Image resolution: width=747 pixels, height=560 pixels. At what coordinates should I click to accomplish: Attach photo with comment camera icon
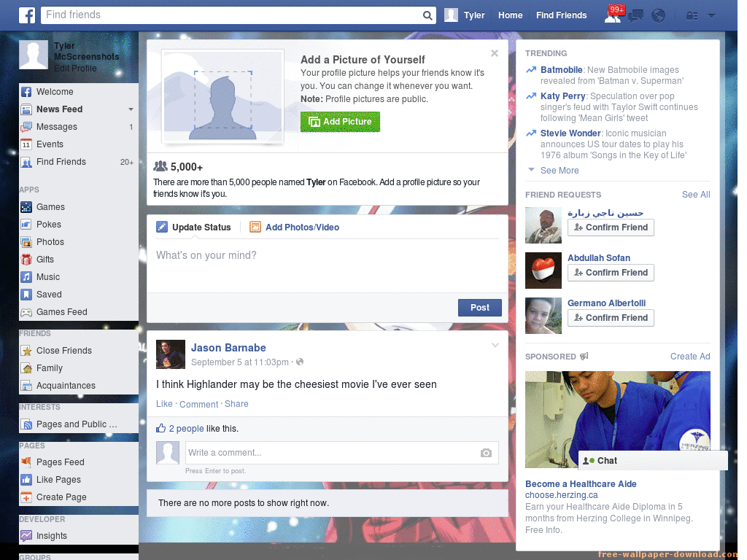pos(486,452)
